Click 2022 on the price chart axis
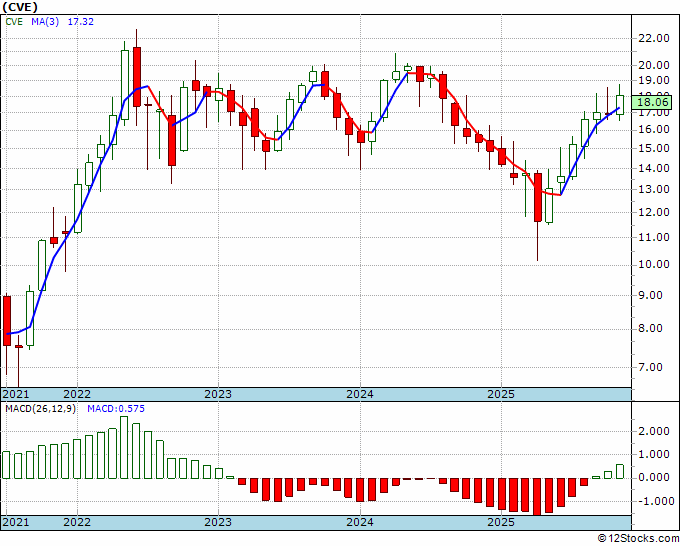 pyautogui.click(x=77, y=394)
